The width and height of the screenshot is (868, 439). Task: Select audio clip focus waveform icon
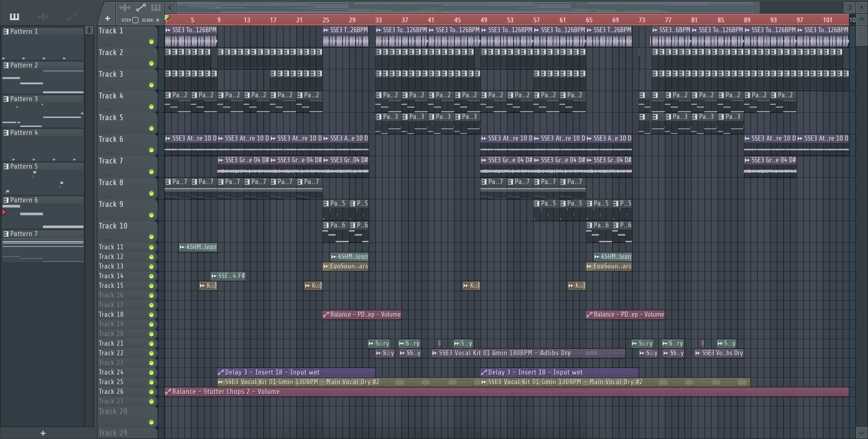[125, 7]
